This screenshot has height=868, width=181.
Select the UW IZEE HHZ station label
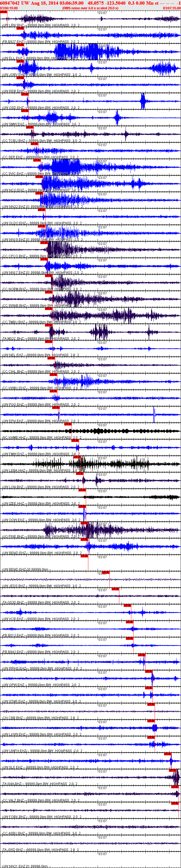[x=41, y=504]
